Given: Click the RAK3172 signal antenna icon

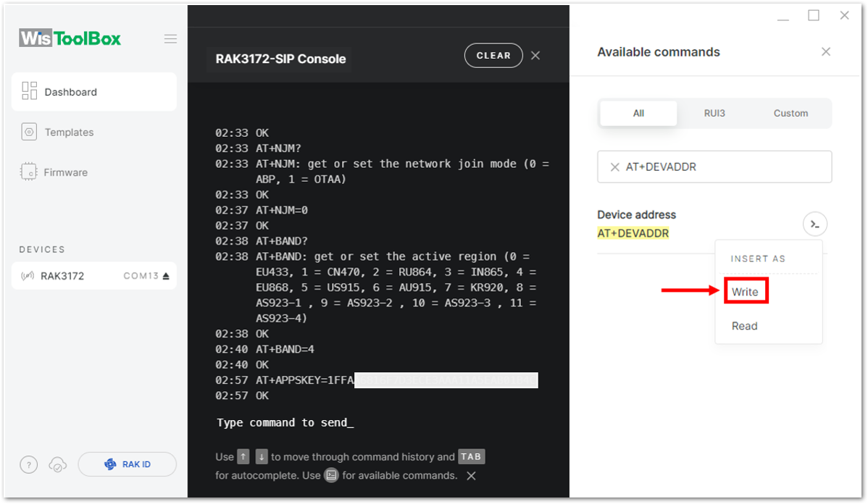Looking at the screenshot, I should pyautogui.click(x=27, y=275).
